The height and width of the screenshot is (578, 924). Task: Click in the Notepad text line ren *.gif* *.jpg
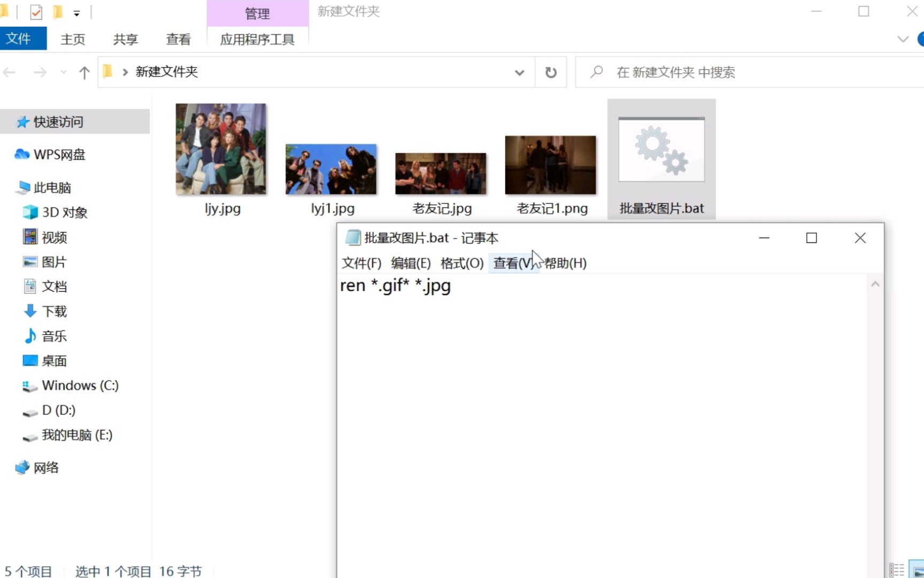395,286
